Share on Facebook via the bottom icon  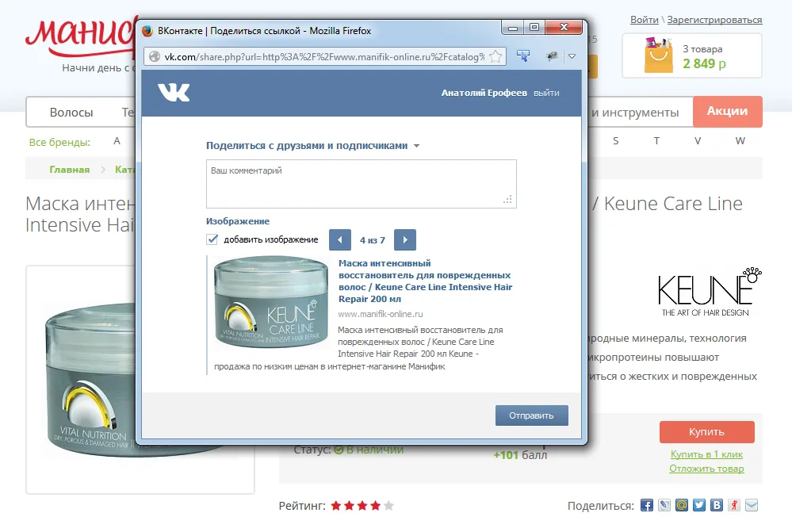(x=646, y=505)
